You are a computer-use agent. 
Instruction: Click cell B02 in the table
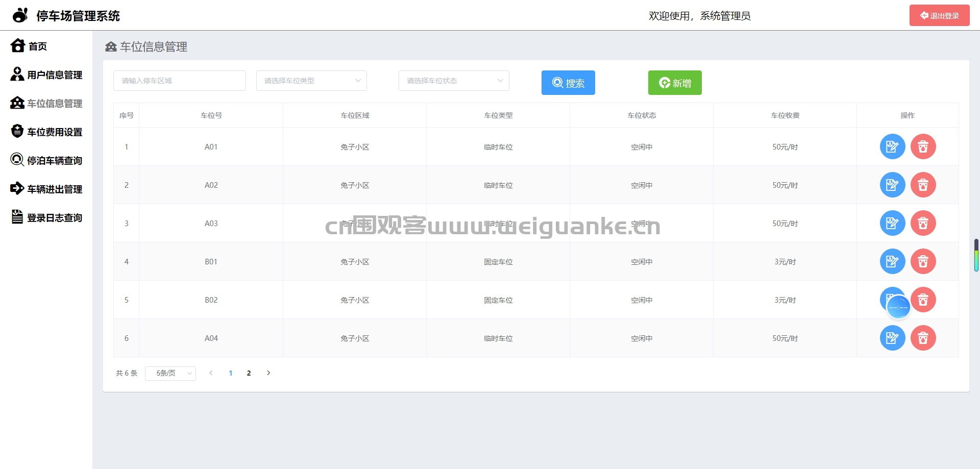(211, 300)
